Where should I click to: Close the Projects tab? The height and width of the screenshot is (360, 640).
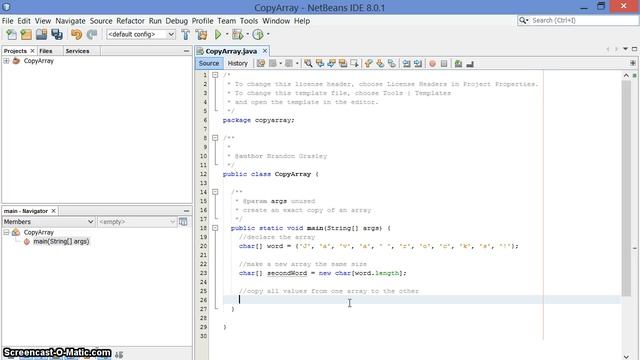point(33,51)
